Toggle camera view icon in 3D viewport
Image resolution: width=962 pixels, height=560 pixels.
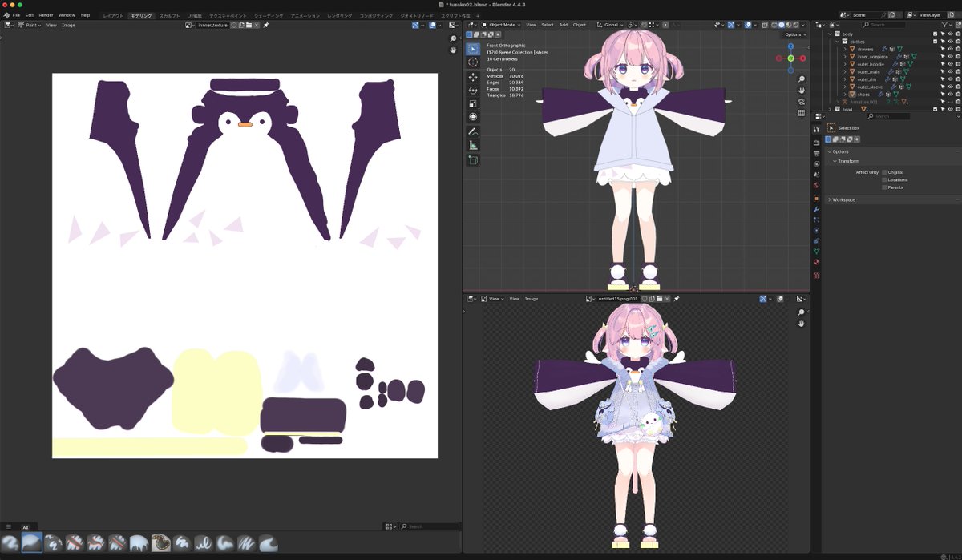click(x=802, y=102)
